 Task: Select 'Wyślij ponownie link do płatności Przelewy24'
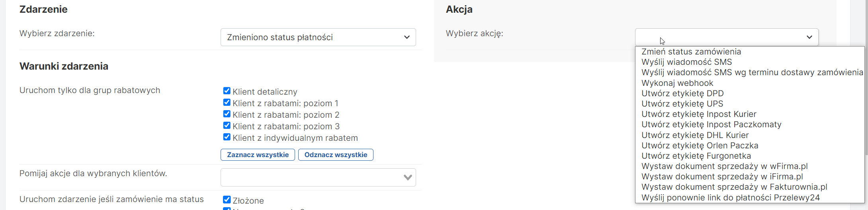pyautogui.click(x=730, y=198)
